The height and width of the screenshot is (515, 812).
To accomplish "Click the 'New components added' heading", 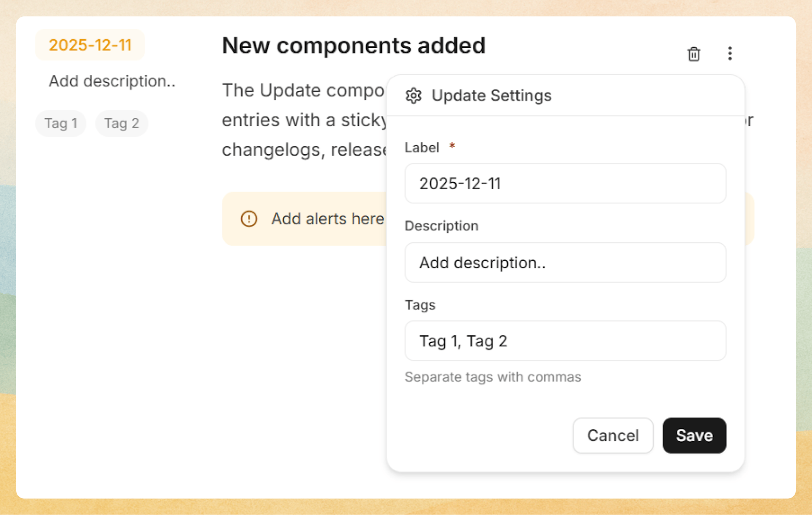I will point(353,45).
